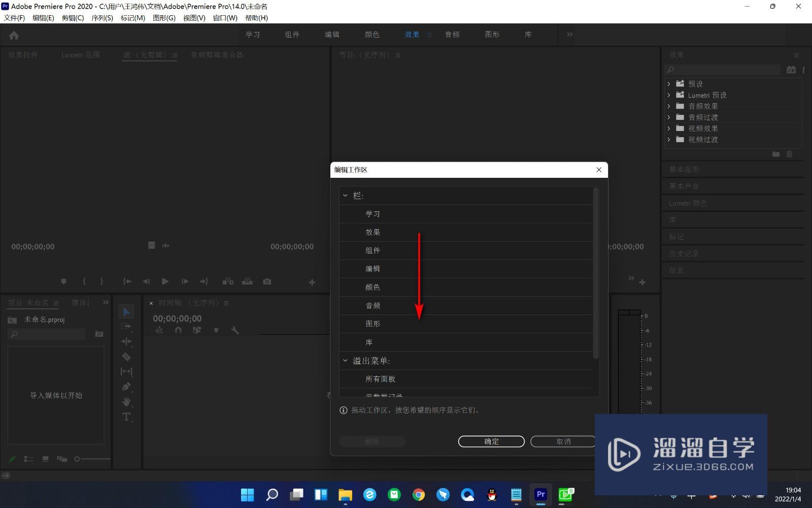Click the dialog workspace list scrollbar

click(x=596, y=274)
